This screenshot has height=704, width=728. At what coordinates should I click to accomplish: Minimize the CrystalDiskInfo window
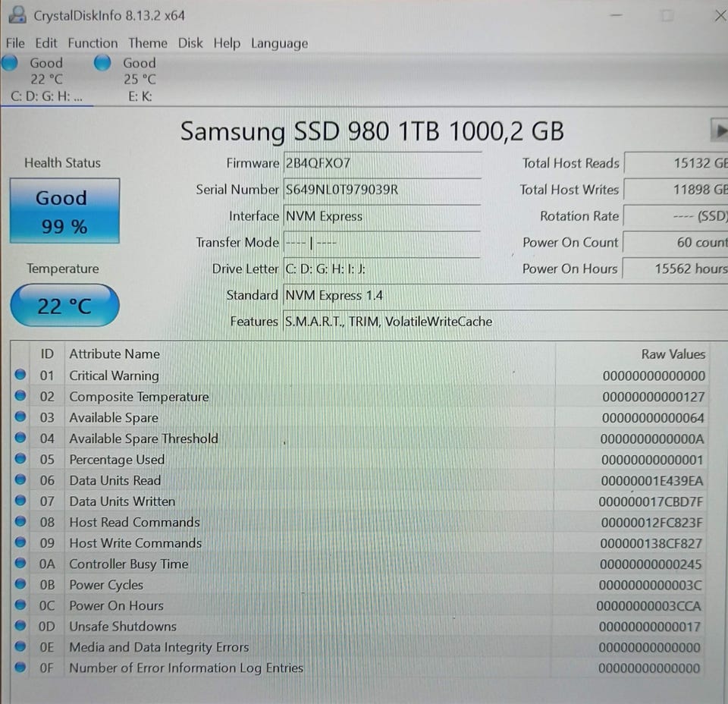tap(616, 15)
